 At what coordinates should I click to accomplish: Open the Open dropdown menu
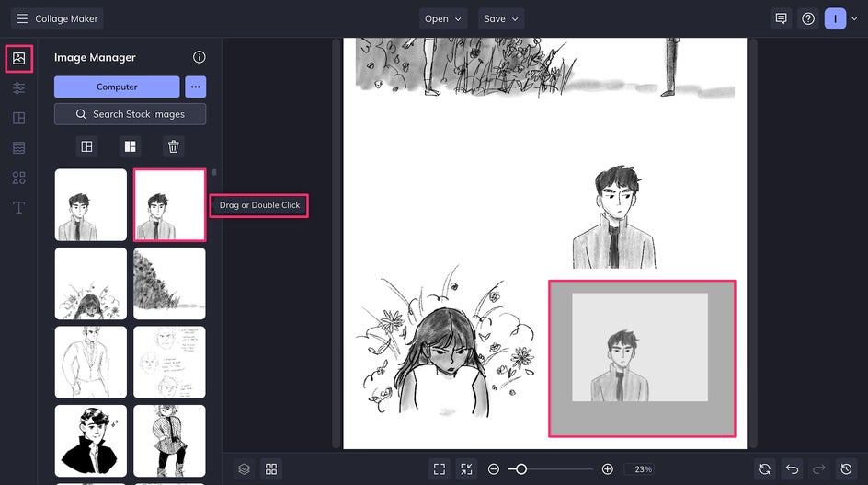point(443,18)
